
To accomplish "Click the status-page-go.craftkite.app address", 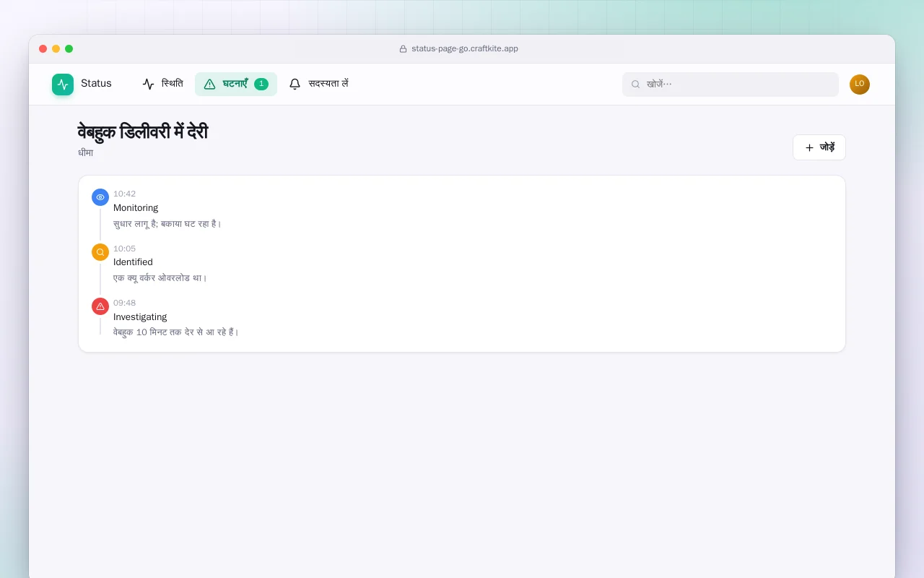I will pos(465,49).
